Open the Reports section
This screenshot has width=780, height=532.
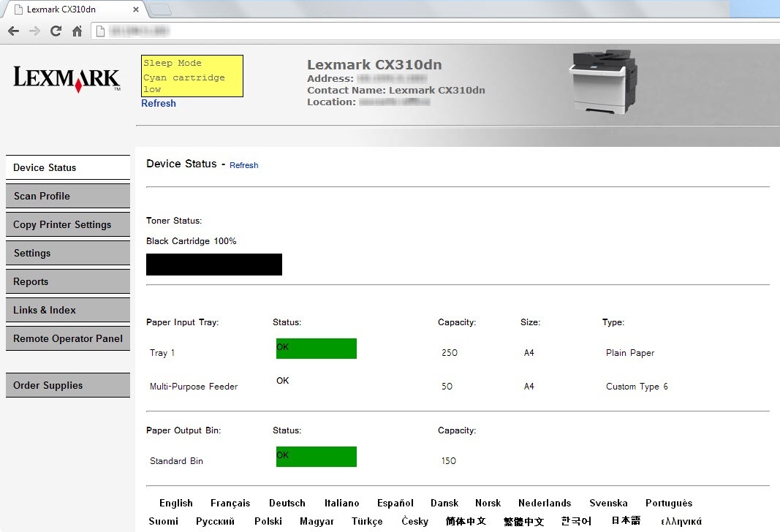[31, 281]
